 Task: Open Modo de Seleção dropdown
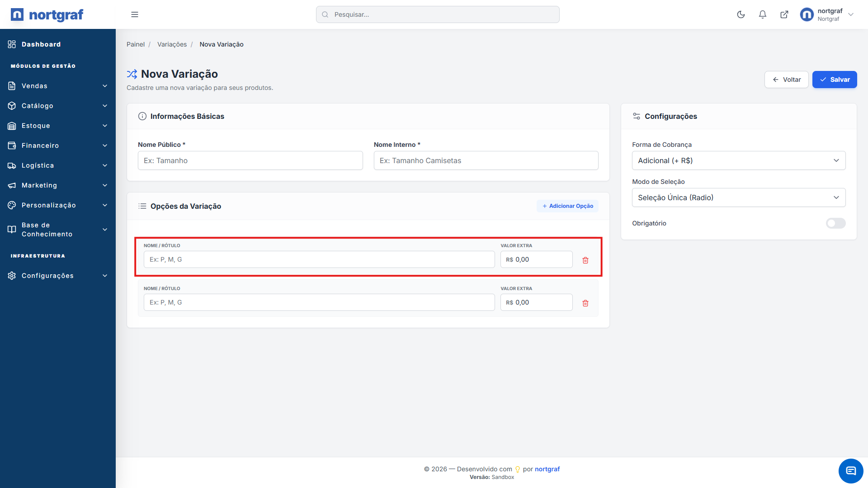tap(738, 197)
